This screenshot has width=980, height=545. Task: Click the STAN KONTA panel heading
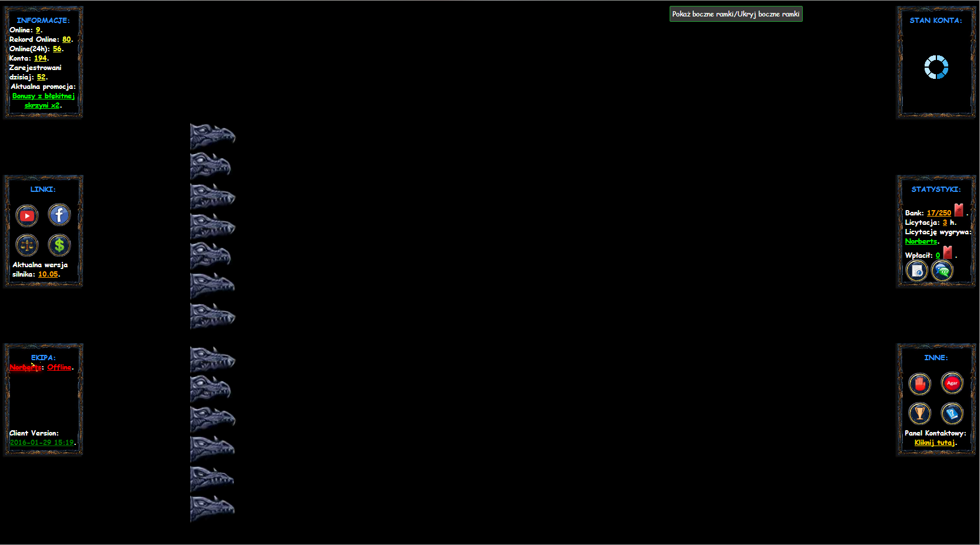tap(936, 21)
